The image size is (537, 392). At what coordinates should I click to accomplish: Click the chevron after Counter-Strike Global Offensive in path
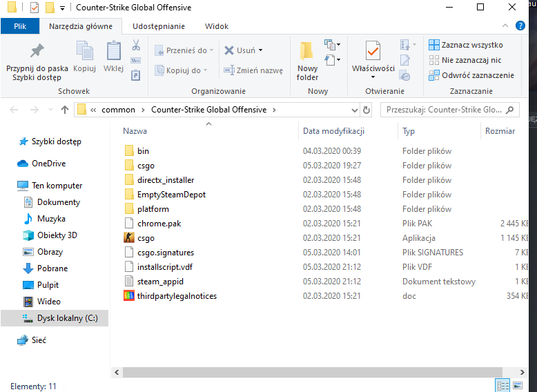coord(274,110)
